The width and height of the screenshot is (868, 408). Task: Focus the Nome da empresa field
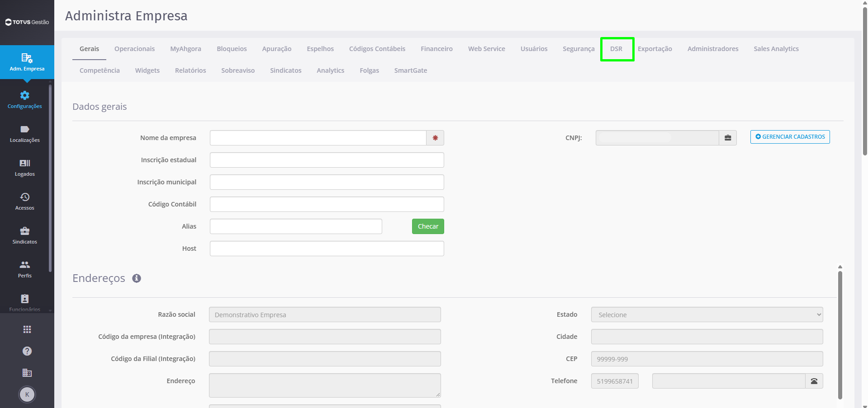tap(318, 138)
